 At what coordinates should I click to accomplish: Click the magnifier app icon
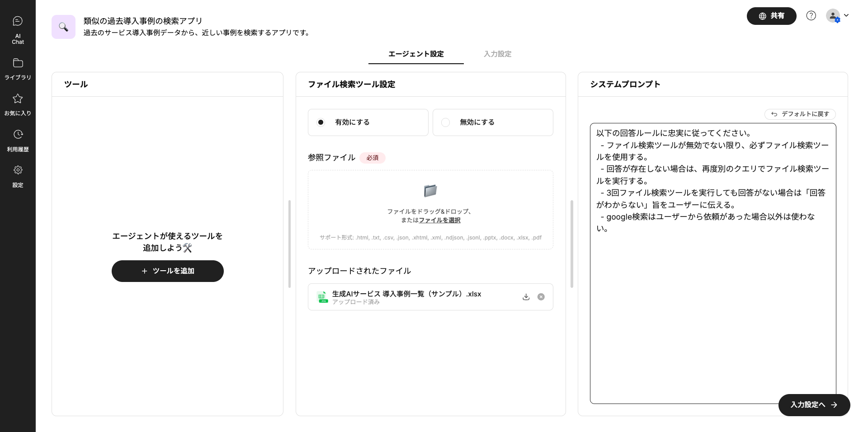(x=63, y=27)
